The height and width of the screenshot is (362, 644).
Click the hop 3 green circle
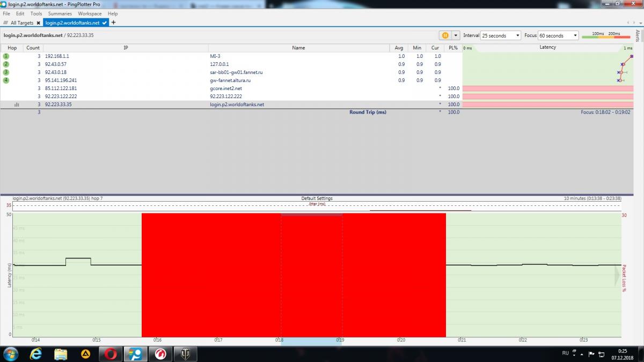(x=6, y=72)
